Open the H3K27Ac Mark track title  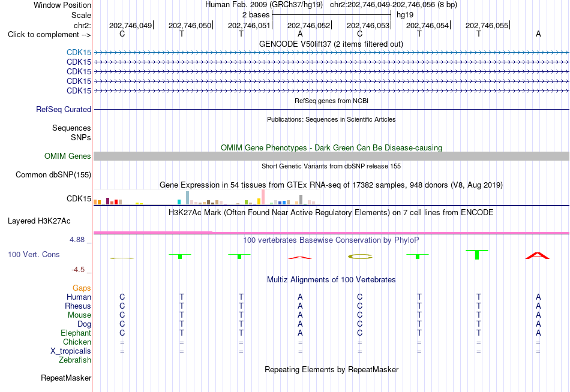click(x=331, y=213)
